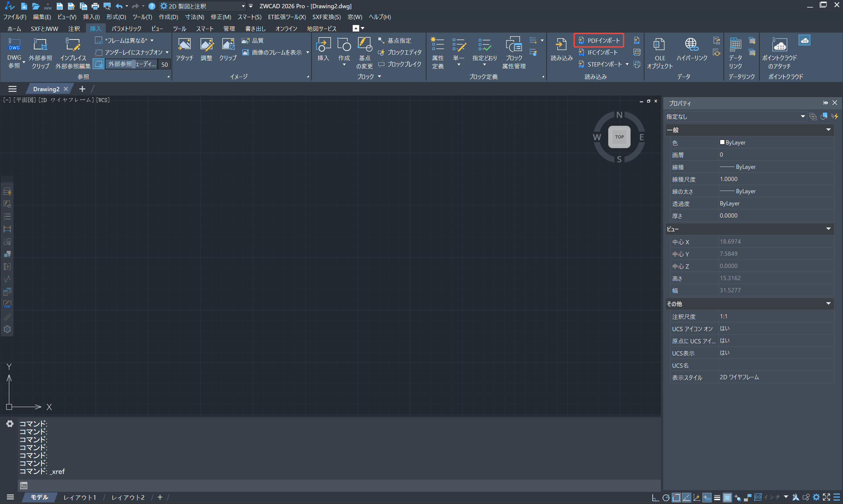
Task: Click the ブロックエディタ button
Action: pos(399,52)
